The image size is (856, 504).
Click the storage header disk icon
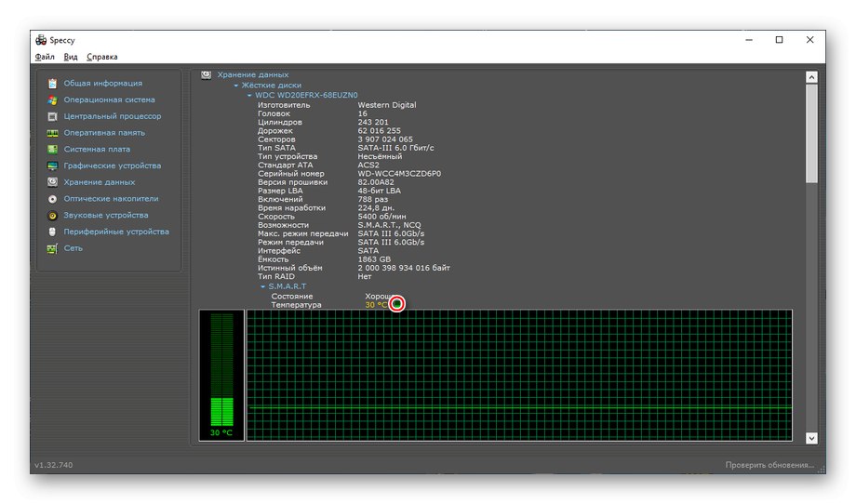pos(206,74)
